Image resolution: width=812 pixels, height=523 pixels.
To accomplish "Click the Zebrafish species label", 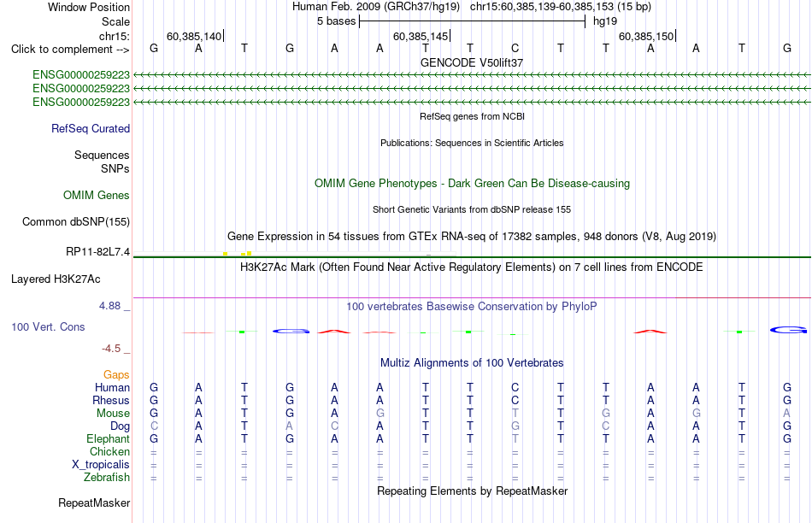I will (x=107, y=477).
